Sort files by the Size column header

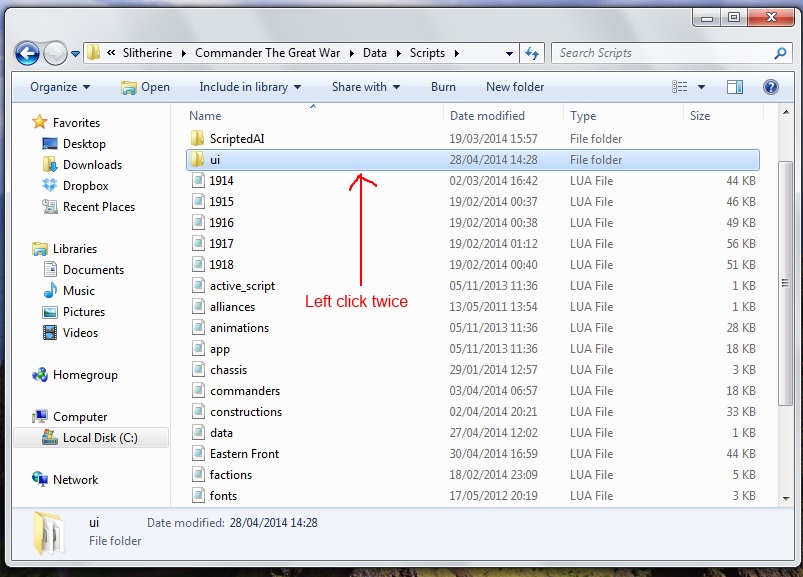(x=723, y=116)
